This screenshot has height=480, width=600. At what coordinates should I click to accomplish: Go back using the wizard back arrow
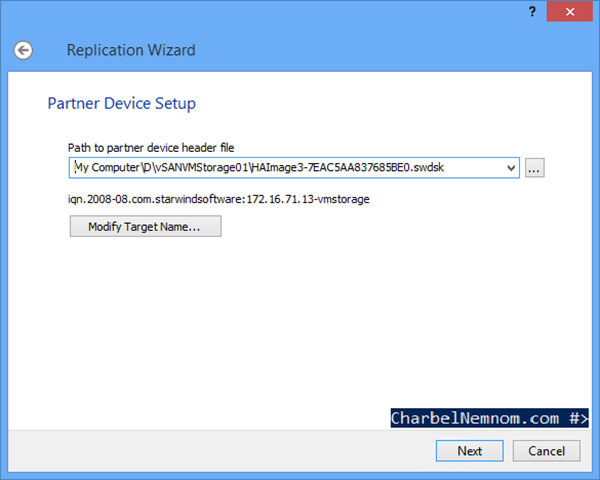(x=23, y=50)
